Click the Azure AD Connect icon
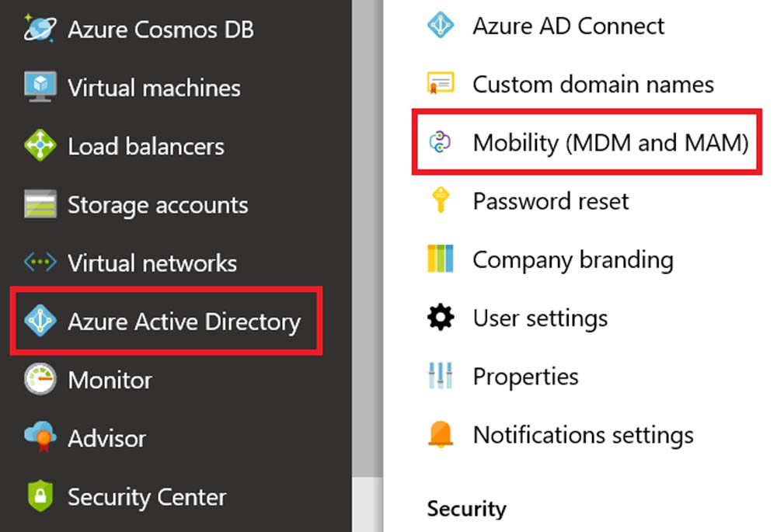This screenshot has height=532, width=777. coord(440,25)
